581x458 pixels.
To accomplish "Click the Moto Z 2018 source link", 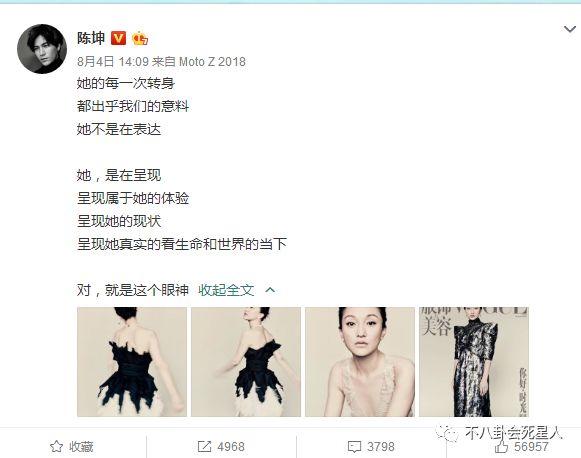I will pyautogui.click(x=212, y=62).
